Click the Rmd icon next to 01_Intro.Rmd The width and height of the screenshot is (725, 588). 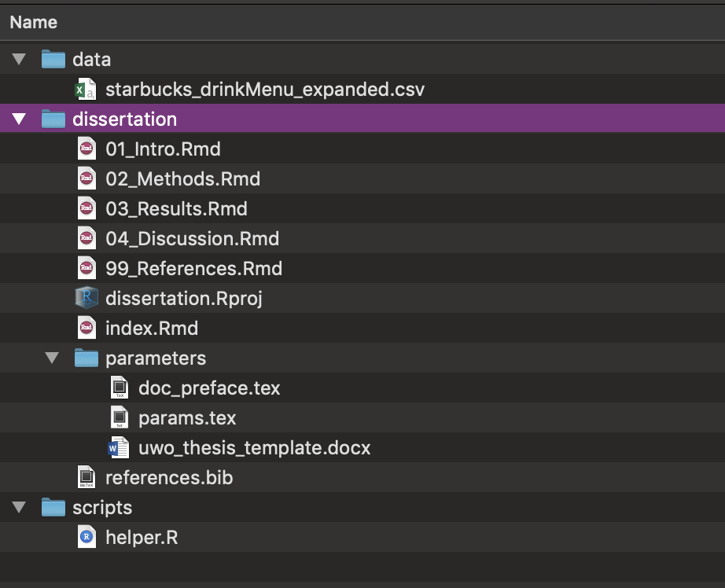click(x=86, y=149)
